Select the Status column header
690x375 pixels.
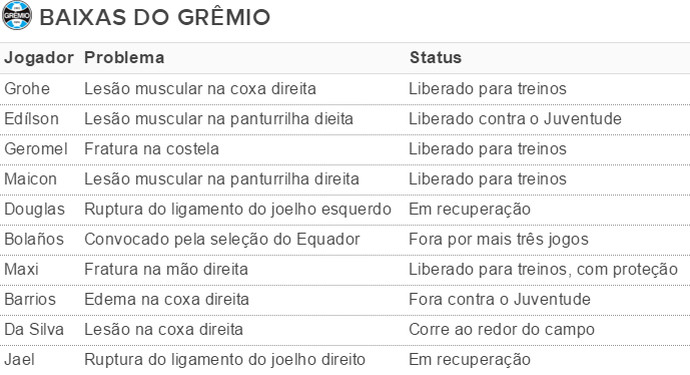[435, 58]
